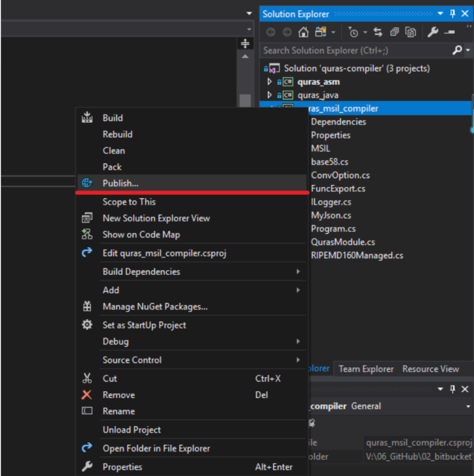Image resolution: width=474 pixels, height=476 pixels.
Task: Open Properties via the wrench toolbar icon
Action: coord(433,32)
